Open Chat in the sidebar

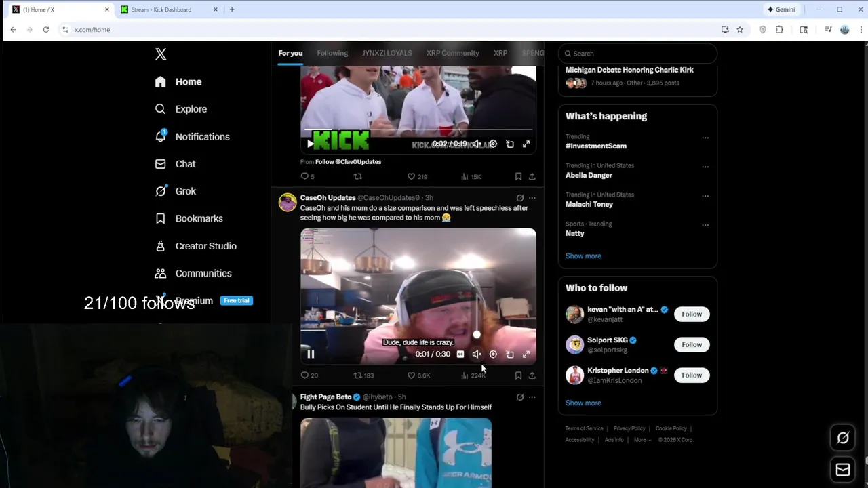pyautogui.click(x=175, y=164)
